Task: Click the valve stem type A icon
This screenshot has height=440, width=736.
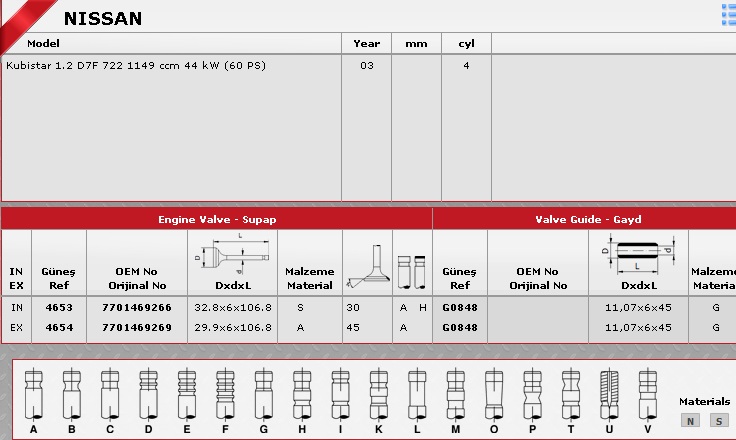Action: 34,394
